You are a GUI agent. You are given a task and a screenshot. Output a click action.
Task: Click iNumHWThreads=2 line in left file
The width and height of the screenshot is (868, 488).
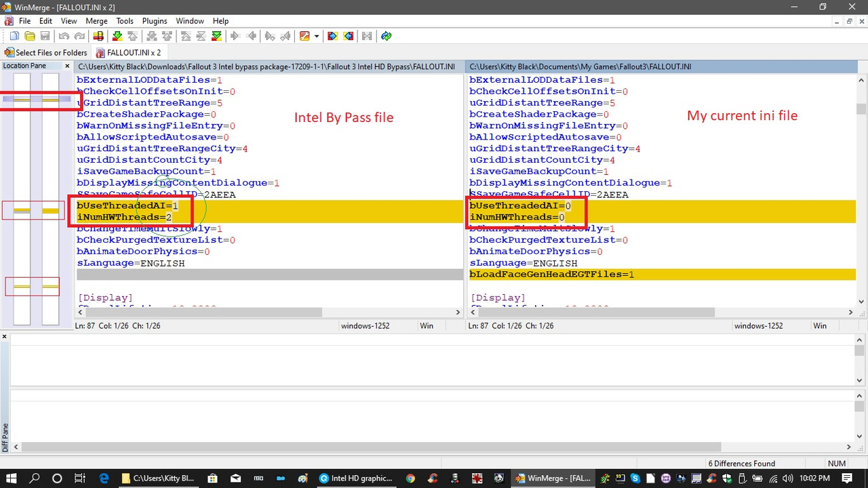click(125, 217)
